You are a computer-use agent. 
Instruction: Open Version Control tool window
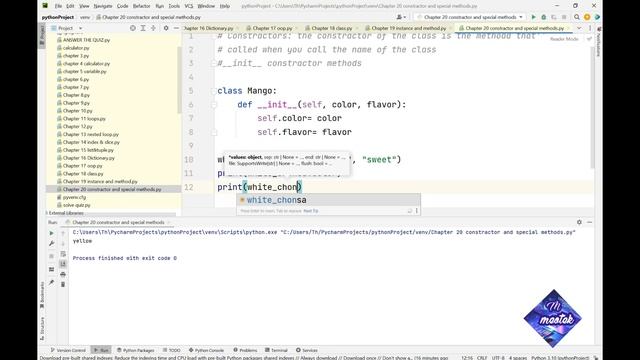pos(68,350)
